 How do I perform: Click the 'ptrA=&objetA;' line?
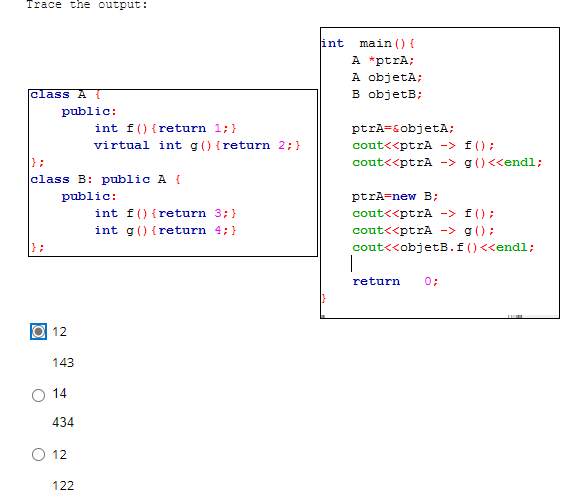coord(403,128)
